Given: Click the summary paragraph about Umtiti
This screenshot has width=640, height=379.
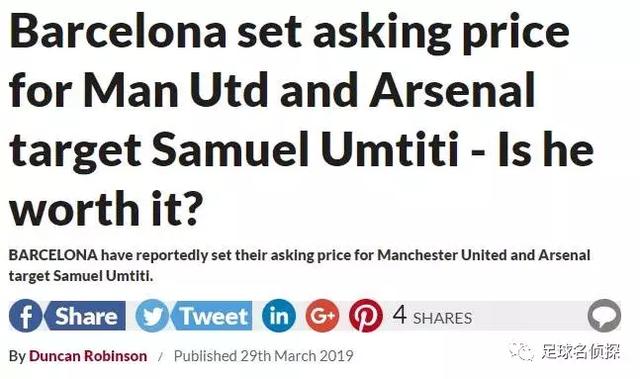Looking at the screenshot, I should [299, 265].
